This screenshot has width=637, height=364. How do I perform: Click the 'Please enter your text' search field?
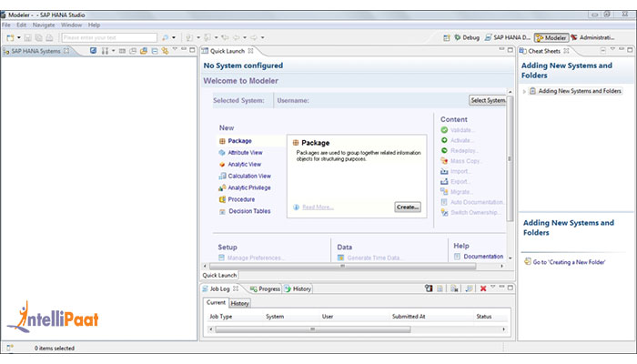point(109,38)
